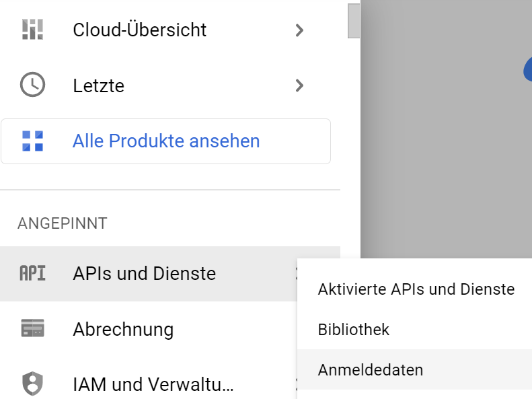Click the Abrechnung credit card icon
The image size is (532, 399).
32,329
